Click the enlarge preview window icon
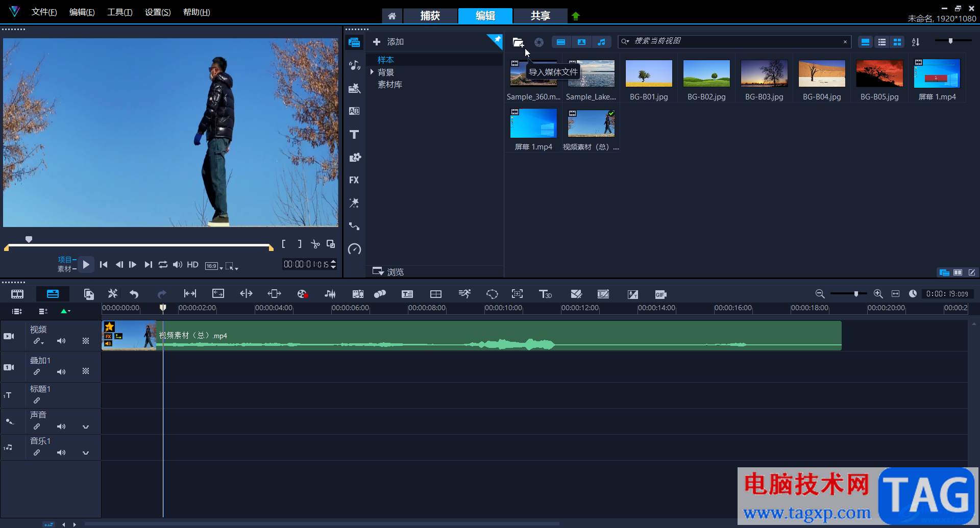This screenshot has height=528, width=980. pyautogui.click(x=331, y=244)
